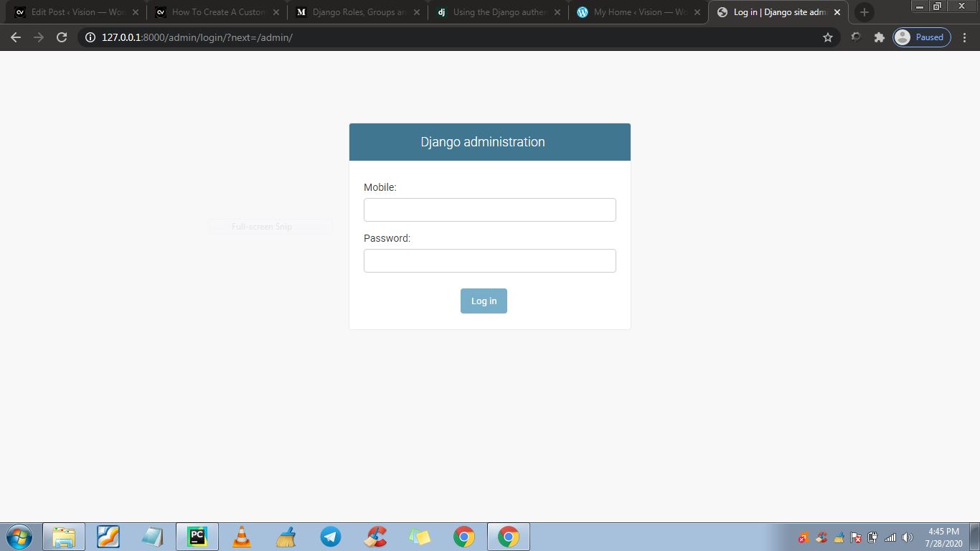Click the browser back arrow

[16, 37]
